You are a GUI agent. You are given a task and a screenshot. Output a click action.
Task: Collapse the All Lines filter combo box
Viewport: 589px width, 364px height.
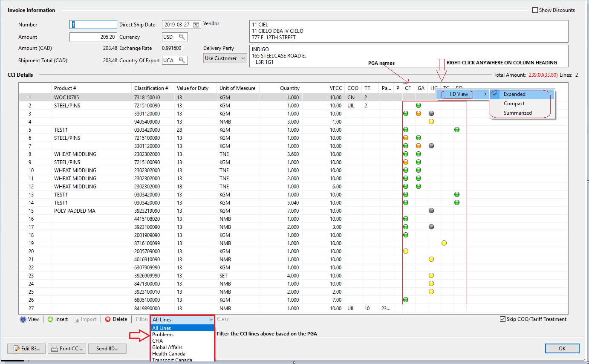tap(211, 319)
